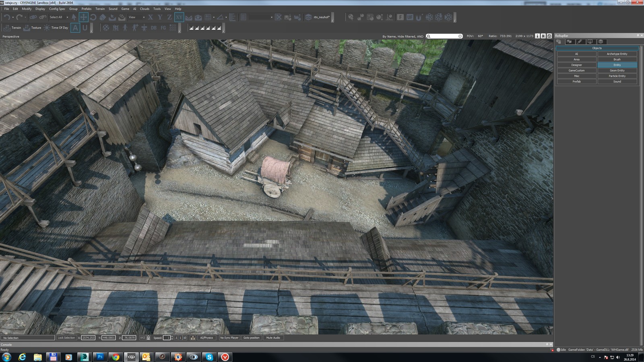
Task: Open the File menu
Action: tap(6, 8)
